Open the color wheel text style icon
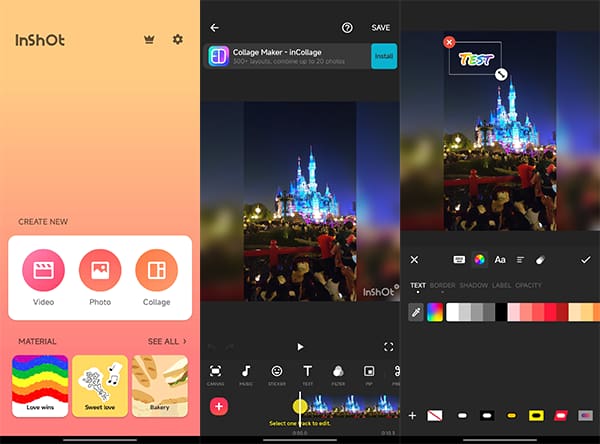The height and width of the screenshot is (444, 600). (x=479, y=260)
